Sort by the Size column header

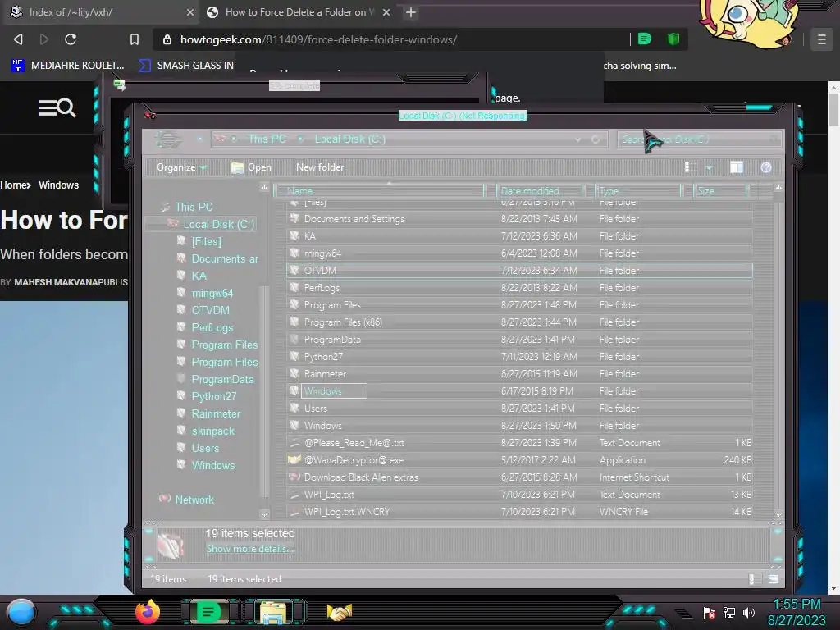[720, 190]
